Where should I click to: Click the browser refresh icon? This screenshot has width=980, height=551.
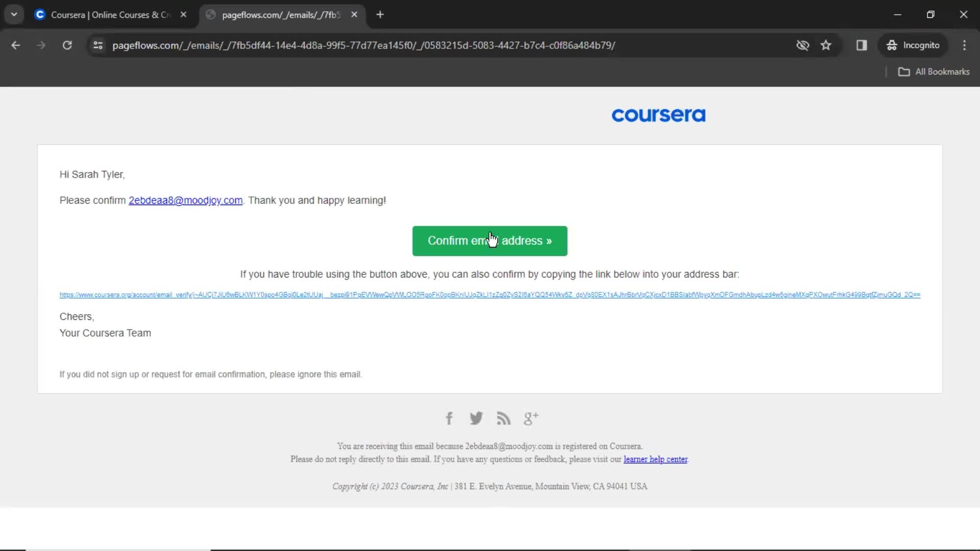67,45
